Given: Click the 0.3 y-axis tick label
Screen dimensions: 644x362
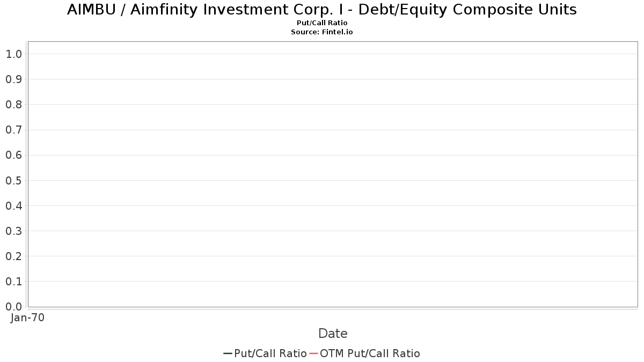Looking at the screenshot, I should click(x=14, y=231).
